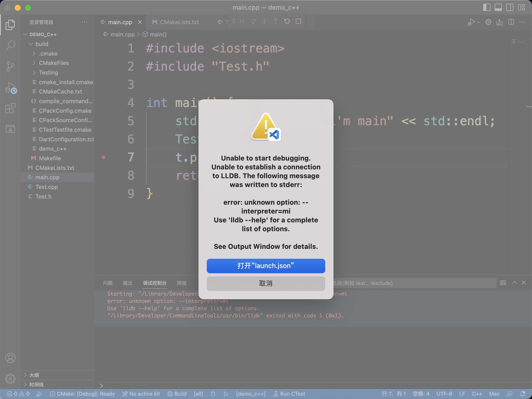Open the Run and Debug view icon
Image resolution: width=532 pixels, height=399 pixels.
(x=10, y=88)
